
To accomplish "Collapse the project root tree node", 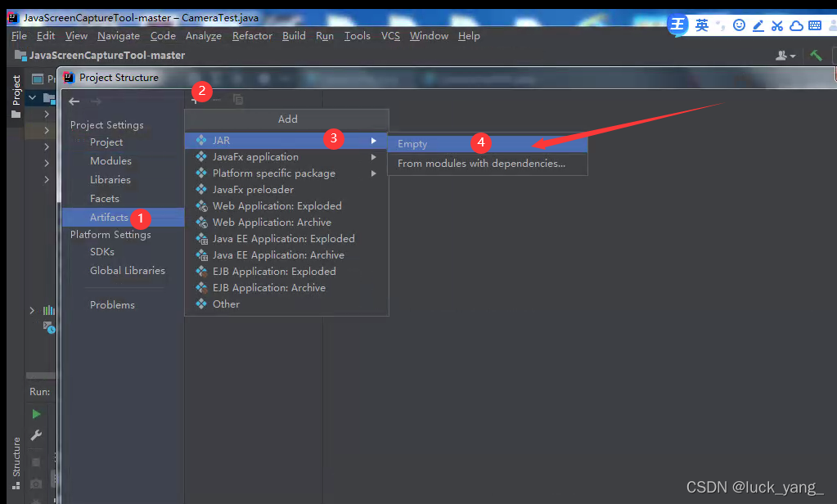I will [x=32, y=97].
